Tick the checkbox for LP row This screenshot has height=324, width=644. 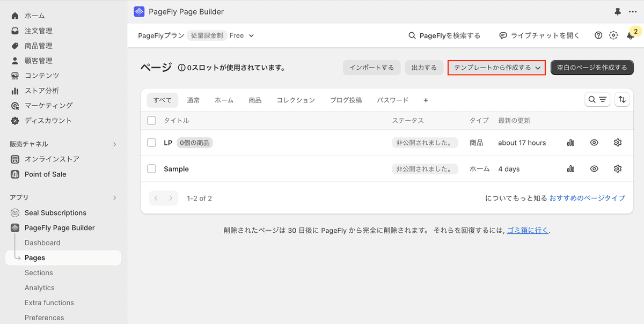(151, 143)
